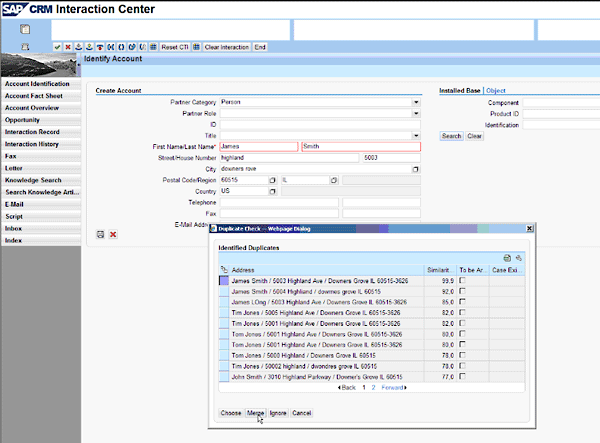Open the Title dropdown list

coord(415,135)
